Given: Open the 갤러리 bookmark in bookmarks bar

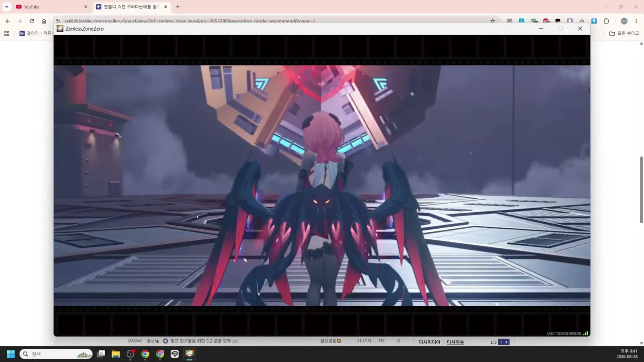Looking at the screenshot, I should pos(36,33).
